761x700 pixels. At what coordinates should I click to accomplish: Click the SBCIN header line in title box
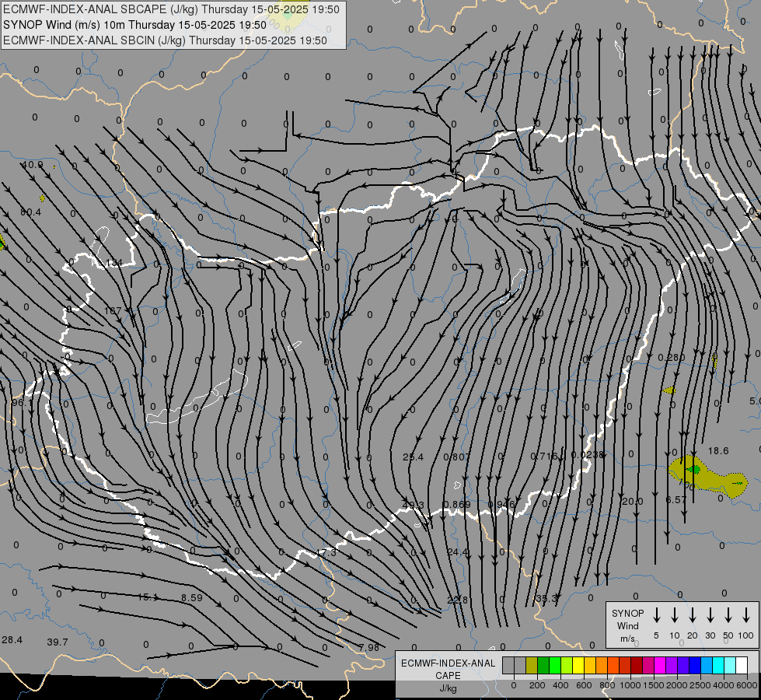(x=165, y=40)
